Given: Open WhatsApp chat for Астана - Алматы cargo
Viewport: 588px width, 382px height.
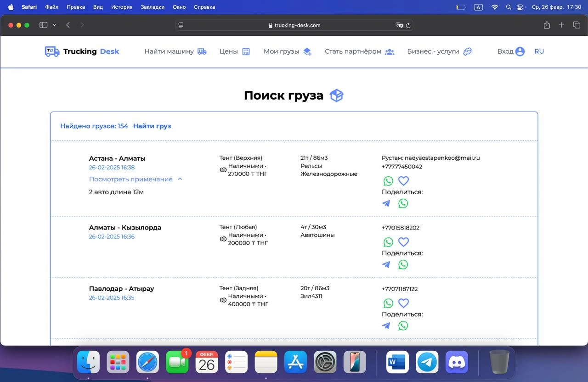Looking at the screenshot, I should coord(388,181).
